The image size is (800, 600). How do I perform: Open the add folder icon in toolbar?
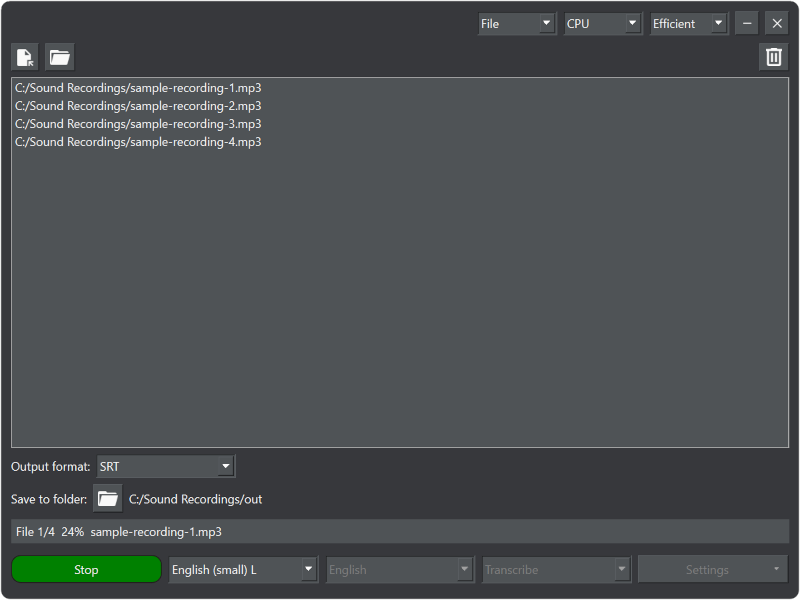click(x=60, y=57)
